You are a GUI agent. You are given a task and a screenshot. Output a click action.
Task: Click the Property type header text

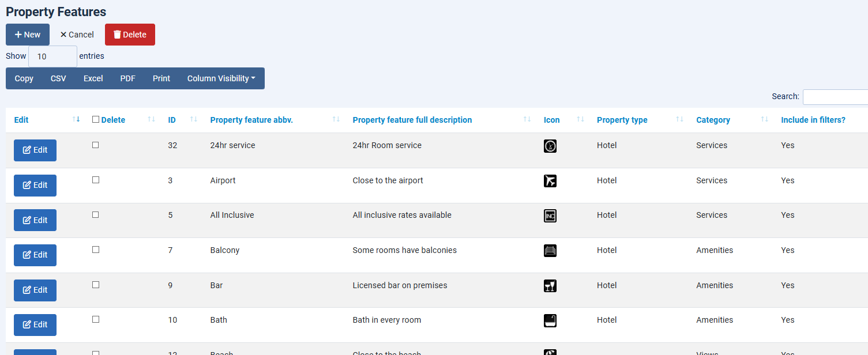click(622, 120)
